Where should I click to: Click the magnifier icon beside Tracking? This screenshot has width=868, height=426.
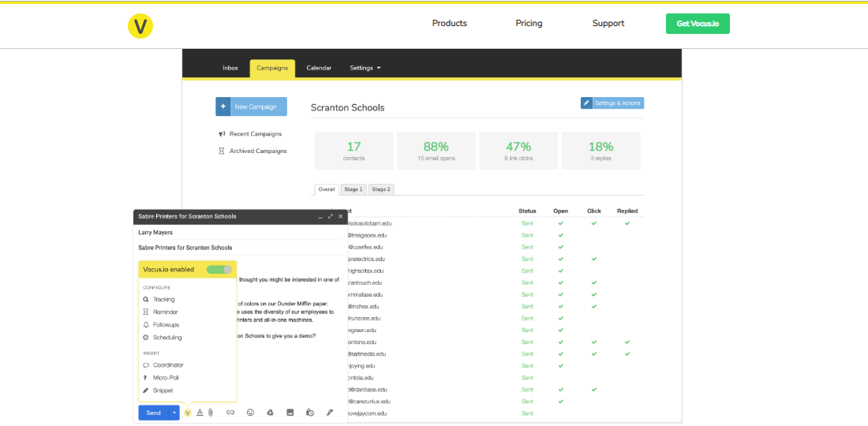[x=146, y=299]
